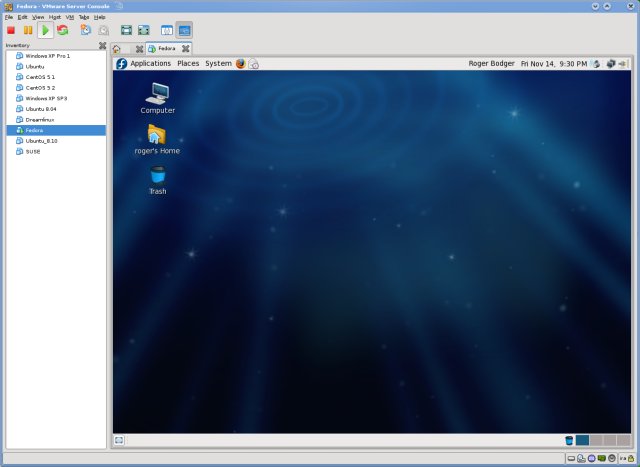The width and height of the screenshot is (640, 467).
Task: Click the Reset virtual machine toolbar icon
Action: 62,30
